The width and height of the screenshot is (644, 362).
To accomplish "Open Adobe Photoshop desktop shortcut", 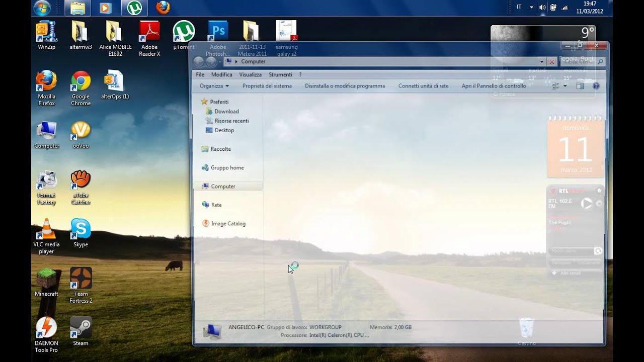I will [x=218, y=38].
